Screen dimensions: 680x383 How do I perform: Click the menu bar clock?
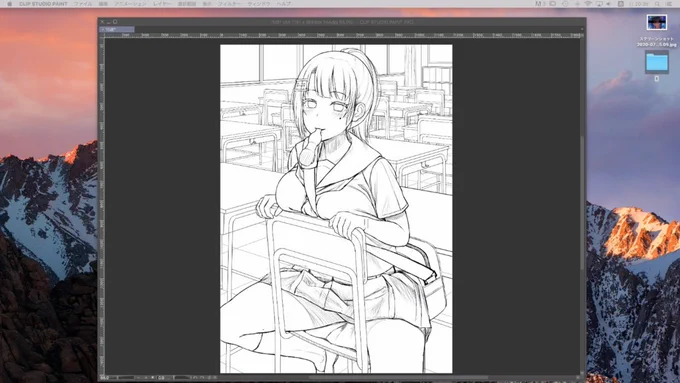tap(638, 3)
